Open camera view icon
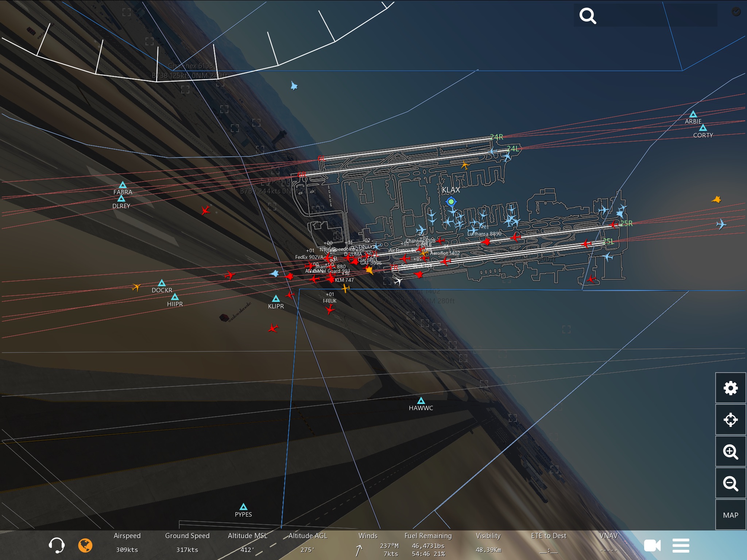Image resolution: width=747 pixels, height=560 pixels. tap(652, 545)
